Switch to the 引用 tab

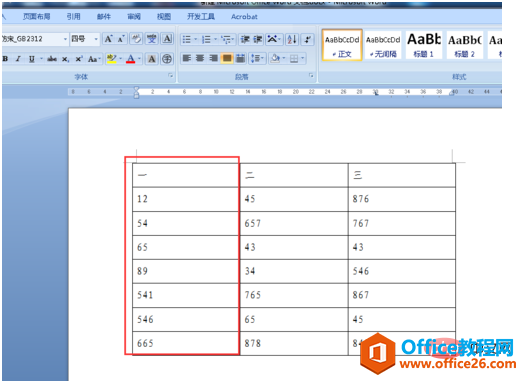point(73,16)
